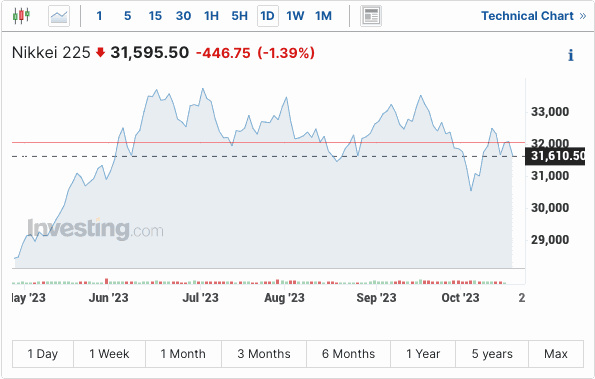This screenshot has width=595, height=379.
Task: Select the 30 minute interval
Action: tap(183, 16)
